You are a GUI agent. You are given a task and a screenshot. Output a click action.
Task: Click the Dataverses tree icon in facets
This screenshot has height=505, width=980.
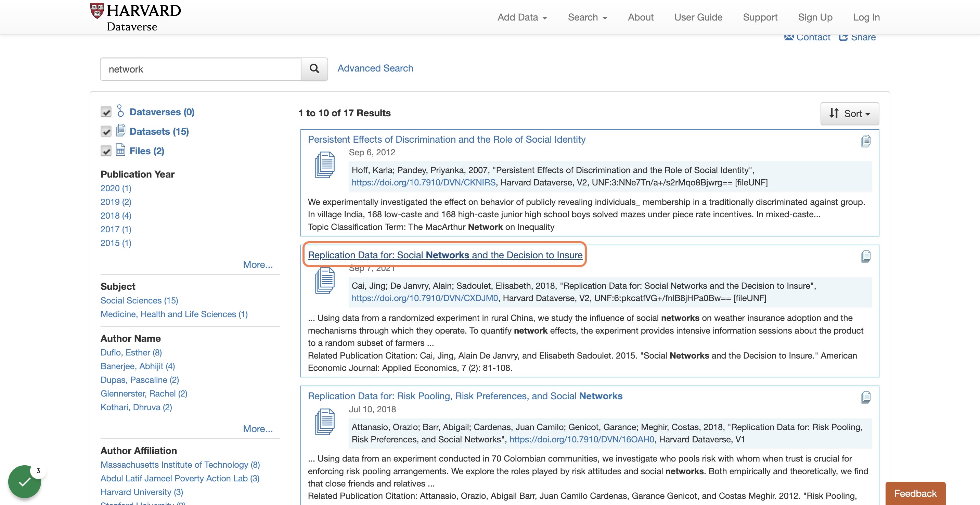coord(120,111)
